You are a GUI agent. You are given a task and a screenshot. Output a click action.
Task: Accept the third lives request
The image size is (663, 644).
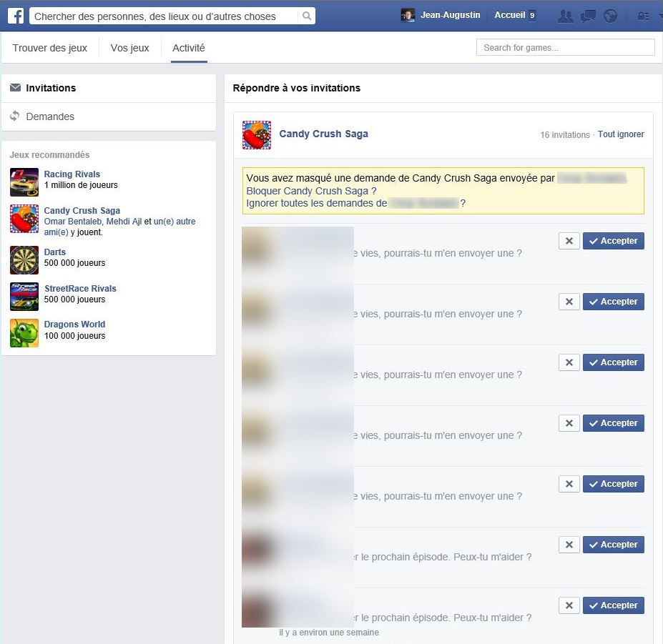click(614, 362)
